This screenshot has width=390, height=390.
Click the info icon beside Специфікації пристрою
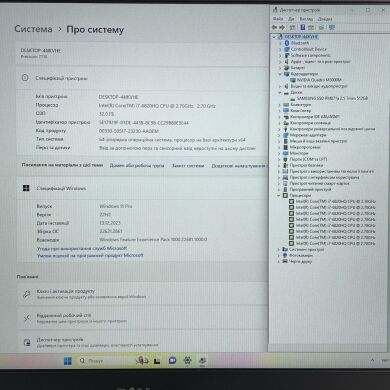coord(25,78)
